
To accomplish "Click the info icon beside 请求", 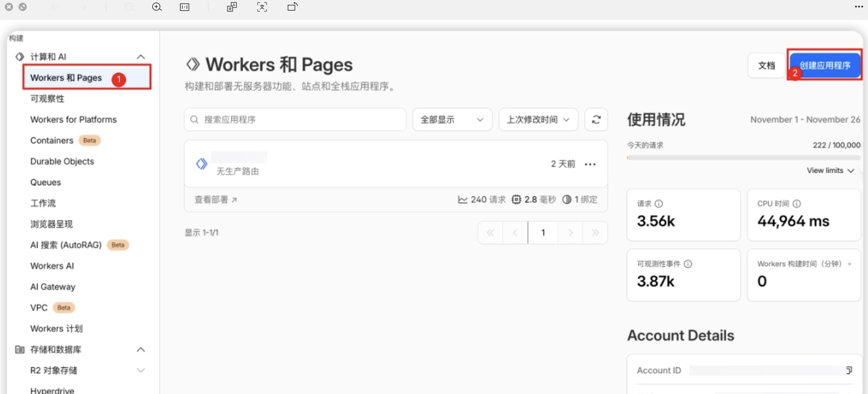I will tap(659, 204).
